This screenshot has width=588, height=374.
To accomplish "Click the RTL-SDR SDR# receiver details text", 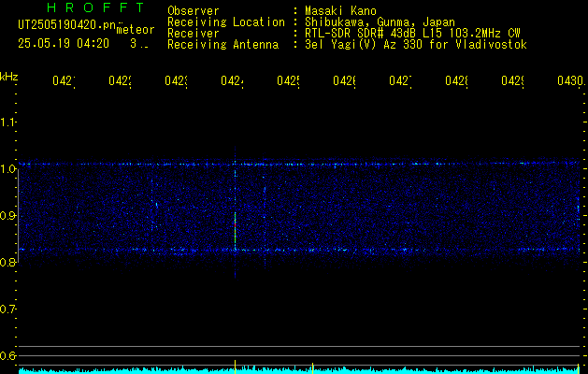I will coord(412,34).
